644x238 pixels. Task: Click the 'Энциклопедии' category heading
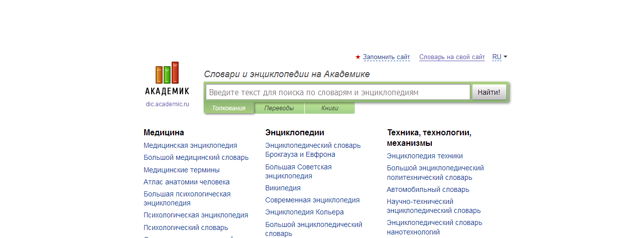295,133
